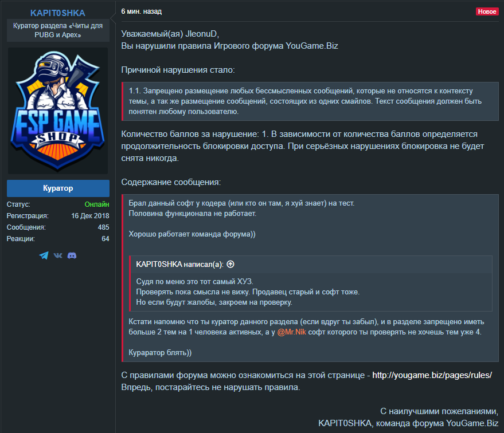Viewport: 504px width, 433px height.
Task: Open the Telegram profile icon
Action: tap(44, 255)
